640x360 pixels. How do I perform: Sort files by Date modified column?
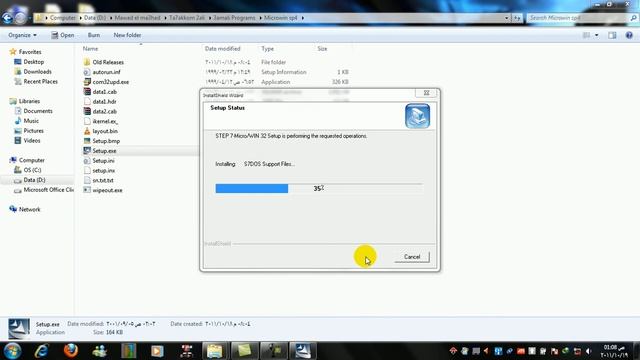[x=222, y=49]
